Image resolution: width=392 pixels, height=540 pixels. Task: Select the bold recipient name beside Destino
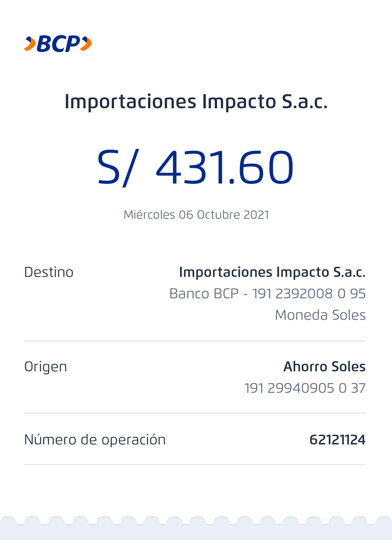coord(272,272)
